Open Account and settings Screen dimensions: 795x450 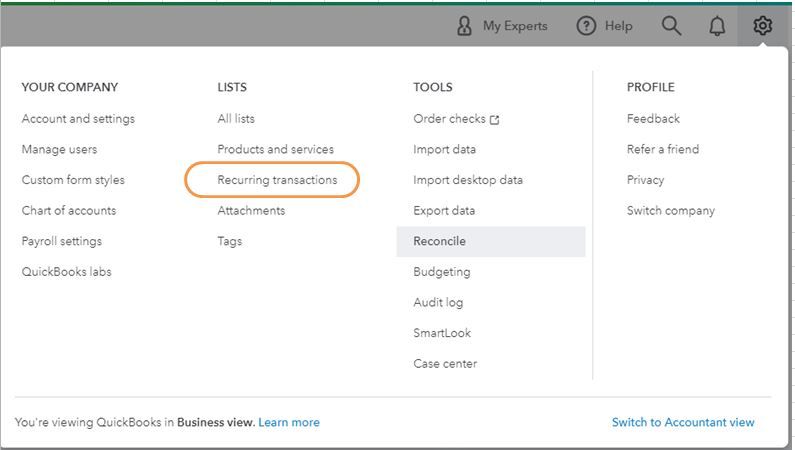78,119
